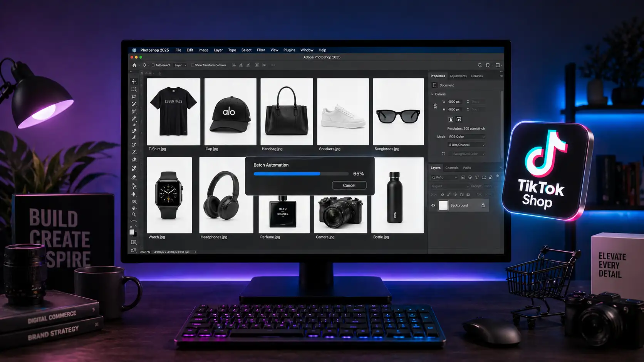Image resolution: width=644 pixels, height=362 pixels.
Task: Open the RGB Color mode dropdown
Action: tap(466, 137)
